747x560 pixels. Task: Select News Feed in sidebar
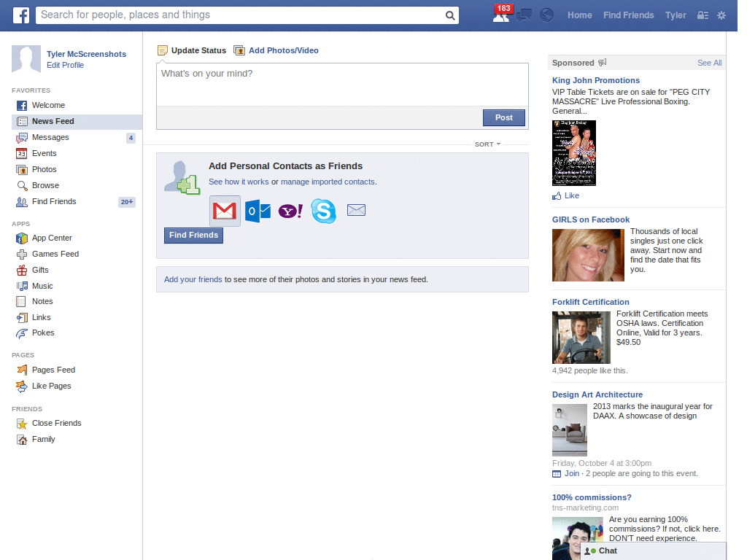tap(77, 122)
